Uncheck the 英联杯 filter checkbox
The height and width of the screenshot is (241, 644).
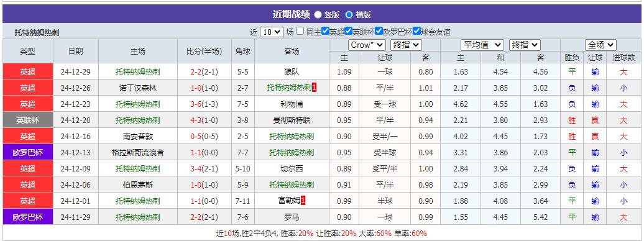point(349,31)
